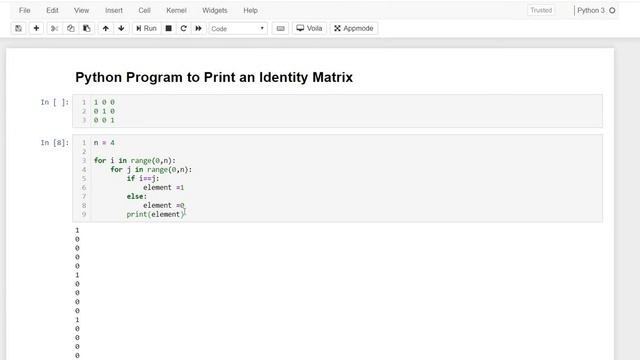Click the 'print(element)' line

click(x=155, y=214)
